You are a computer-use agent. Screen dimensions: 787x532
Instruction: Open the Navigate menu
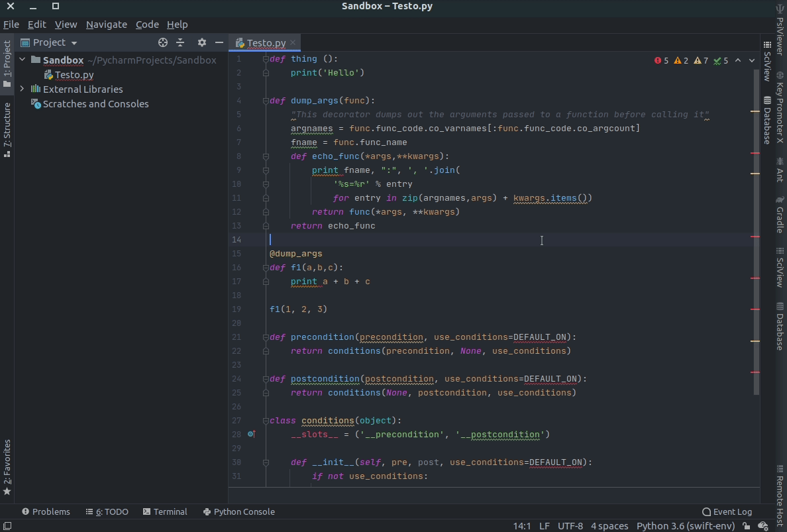point(107,24)
